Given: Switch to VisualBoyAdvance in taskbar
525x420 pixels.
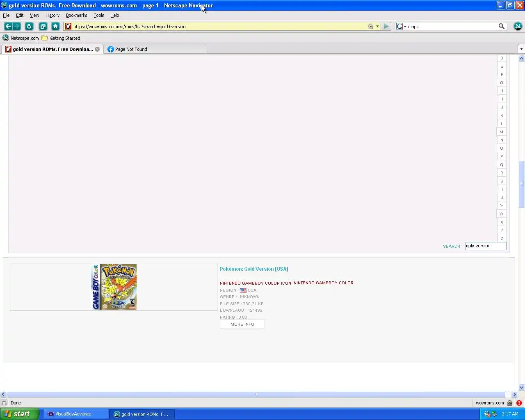Looking at the screenshot, I should [76, 414].
